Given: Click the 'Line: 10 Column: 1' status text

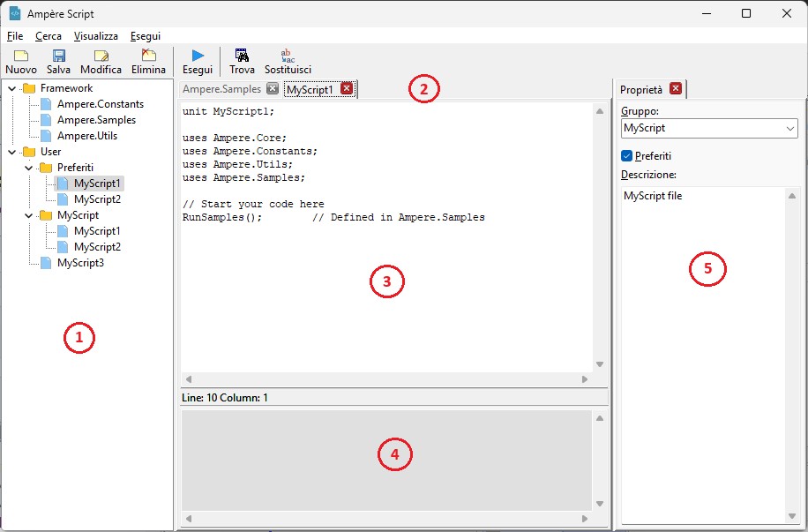Looking at the screenshot, I should point(225,398).
